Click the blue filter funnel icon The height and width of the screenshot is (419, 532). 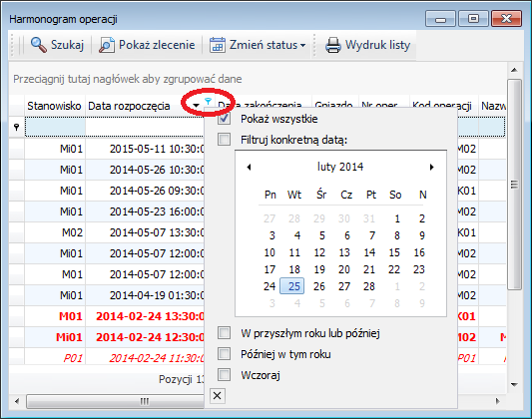pyautogui.click(x=208, y=101)
